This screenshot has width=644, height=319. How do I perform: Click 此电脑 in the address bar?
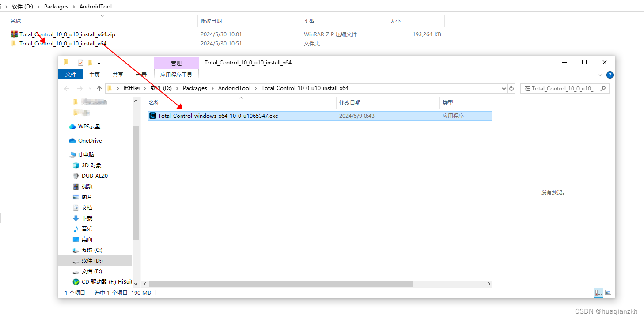point(132,88)
